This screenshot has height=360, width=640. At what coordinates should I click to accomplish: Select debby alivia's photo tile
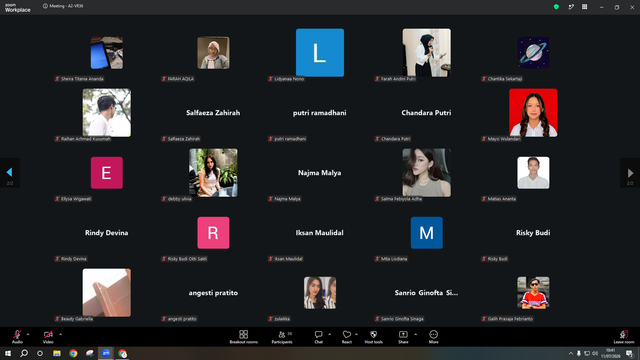(x=213, y=173)
